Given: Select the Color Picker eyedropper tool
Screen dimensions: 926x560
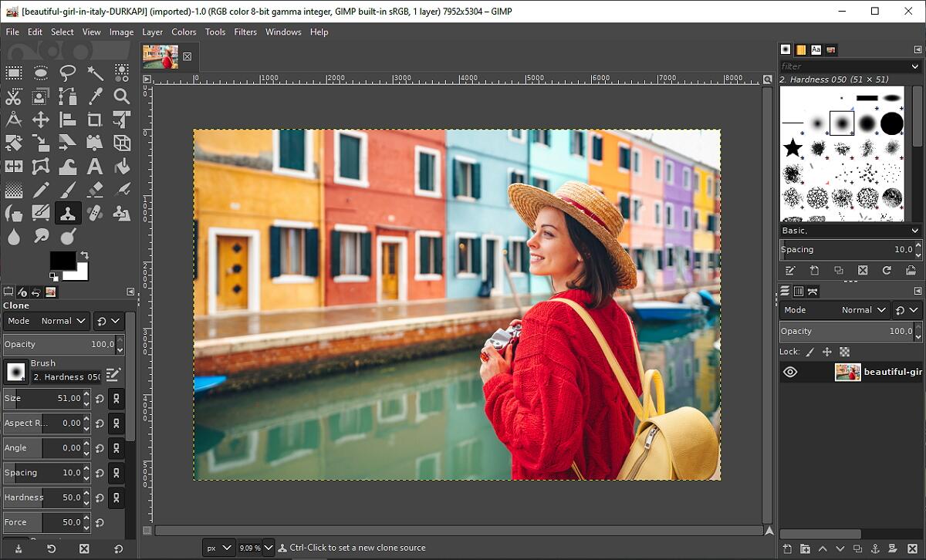Looking at the screenshot, I should point(95,96).
